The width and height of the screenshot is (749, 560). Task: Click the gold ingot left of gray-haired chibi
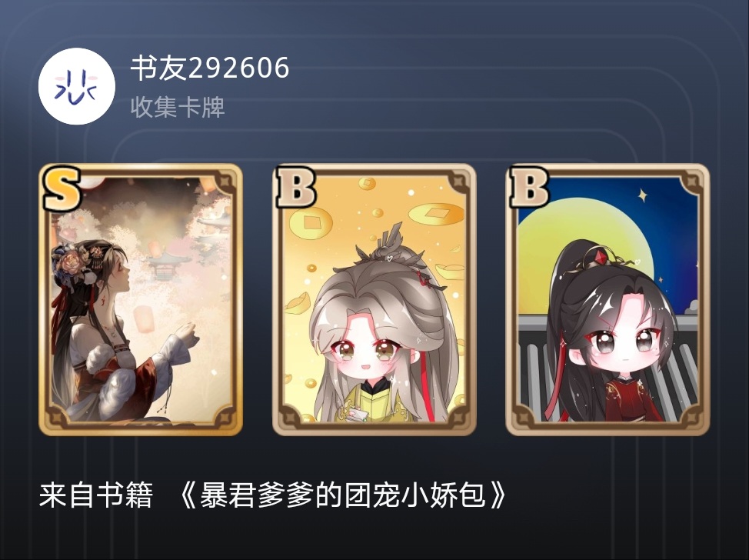(x=298, y=305)
